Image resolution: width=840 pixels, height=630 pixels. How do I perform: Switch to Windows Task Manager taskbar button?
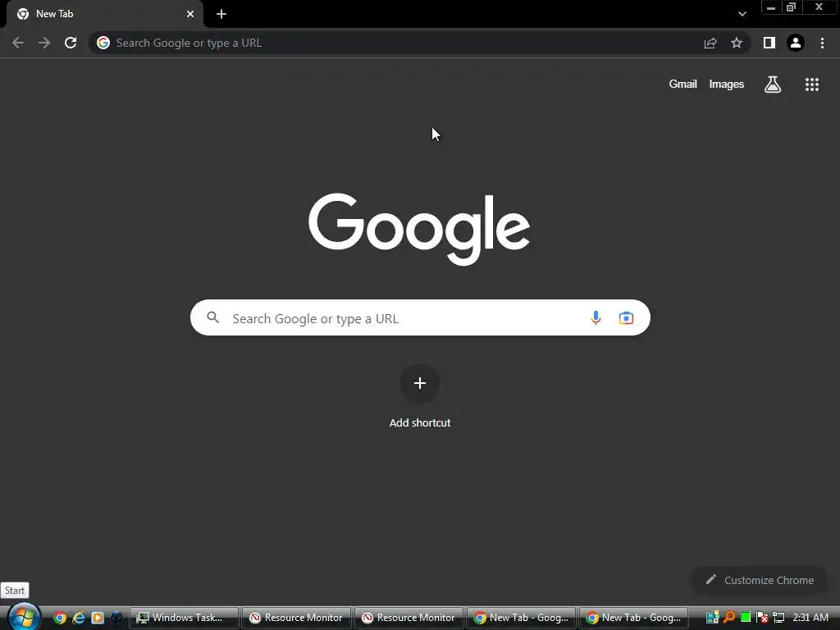click(184, 618)
